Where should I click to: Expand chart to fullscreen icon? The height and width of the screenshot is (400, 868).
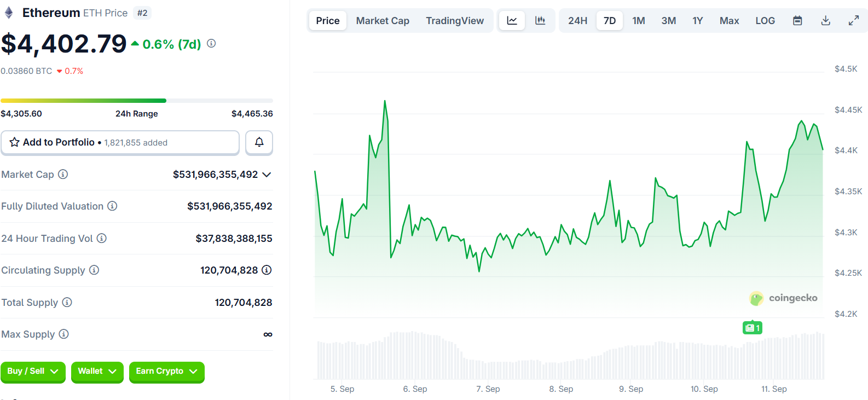coord(854,21)
